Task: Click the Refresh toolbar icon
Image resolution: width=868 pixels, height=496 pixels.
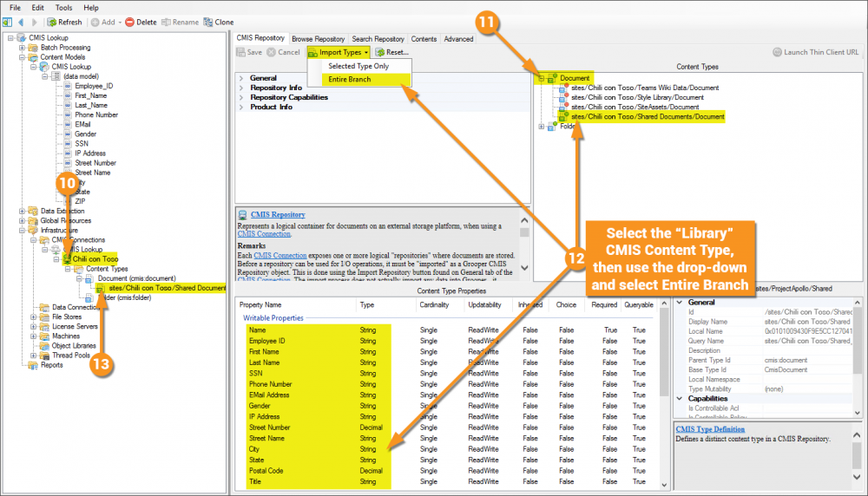Action: pos(51,23)
